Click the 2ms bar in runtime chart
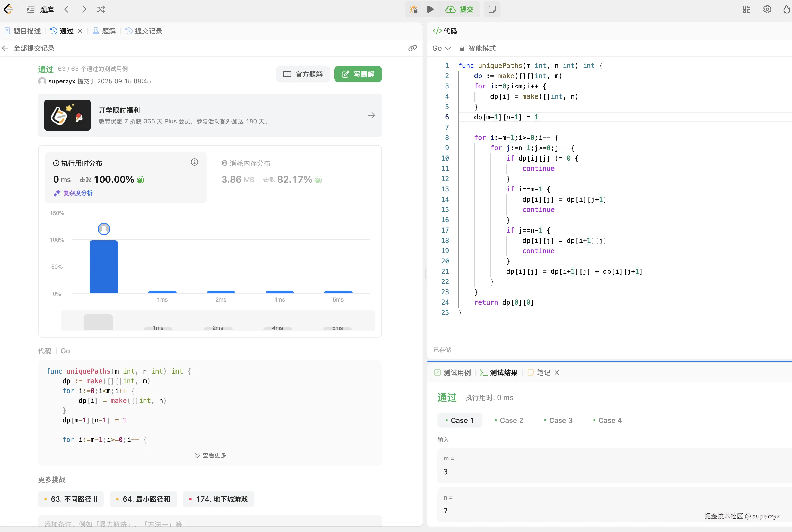Screen dimensions: 792x532 (x=221, y=292)
